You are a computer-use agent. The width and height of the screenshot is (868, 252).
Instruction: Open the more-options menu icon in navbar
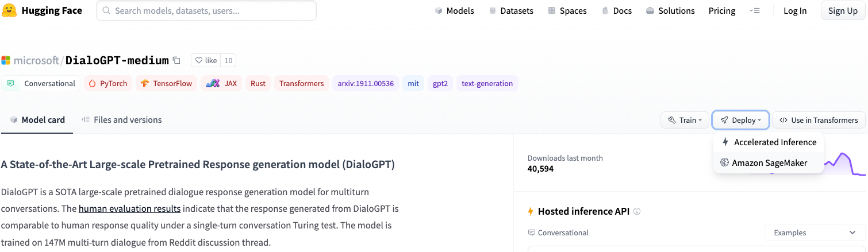click(x=755, y=11)
